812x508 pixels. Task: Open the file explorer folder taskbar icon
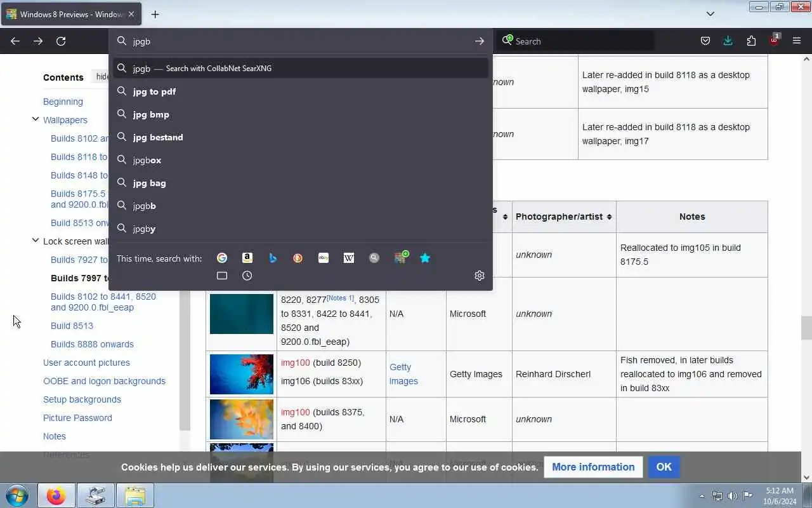click(x=134, y=495)
